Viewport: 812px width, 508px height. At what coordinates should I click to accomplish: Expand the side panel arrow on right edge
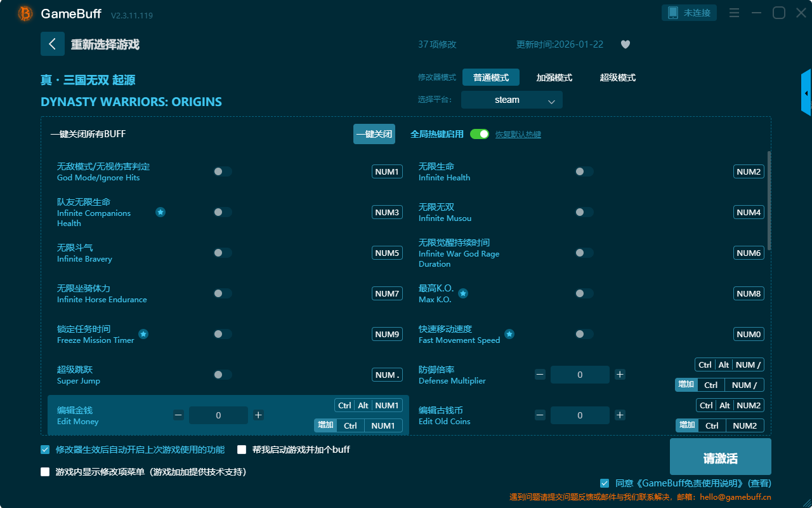[x=806, y=93]
